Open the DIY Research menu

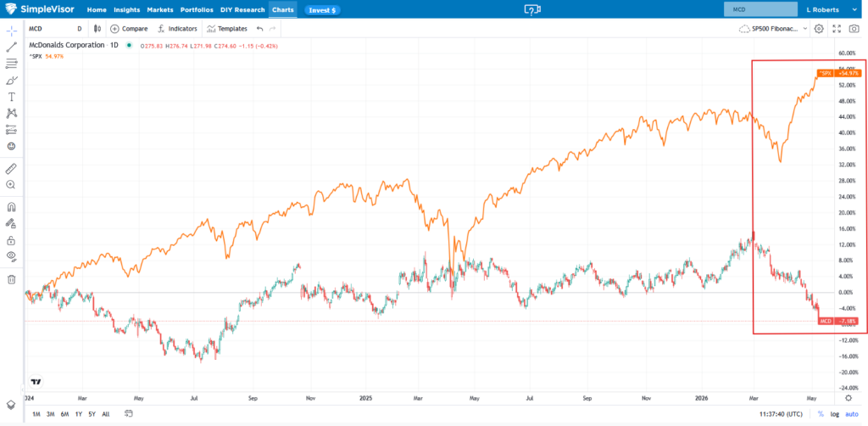(242, 10)
